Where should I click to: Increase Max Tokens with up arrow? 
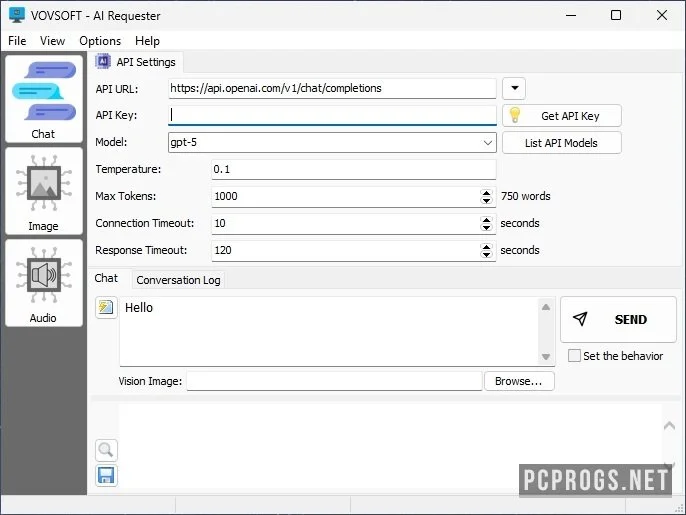pyautogui.click(x=486, y=192)
